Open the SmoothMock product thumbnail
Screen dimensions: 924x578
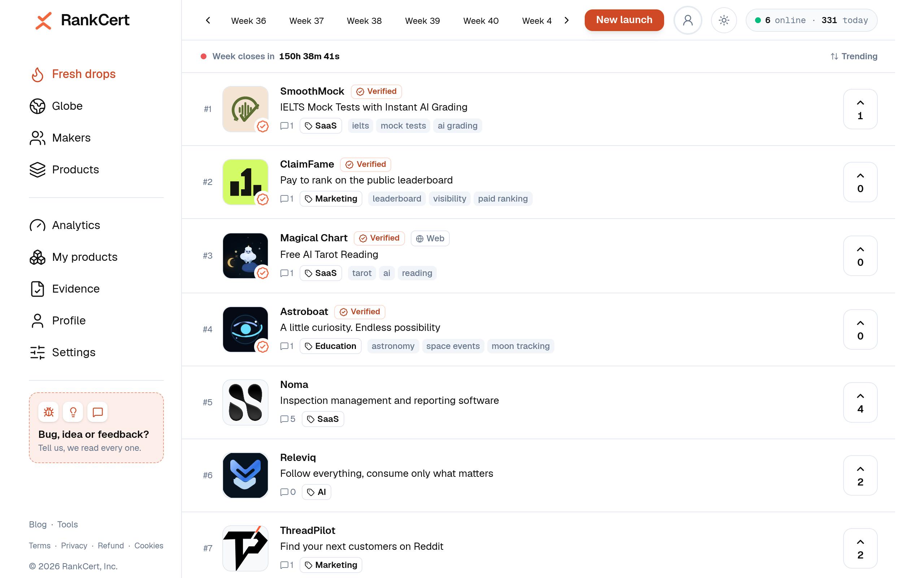pyautogui.click(x=245, y=109)
